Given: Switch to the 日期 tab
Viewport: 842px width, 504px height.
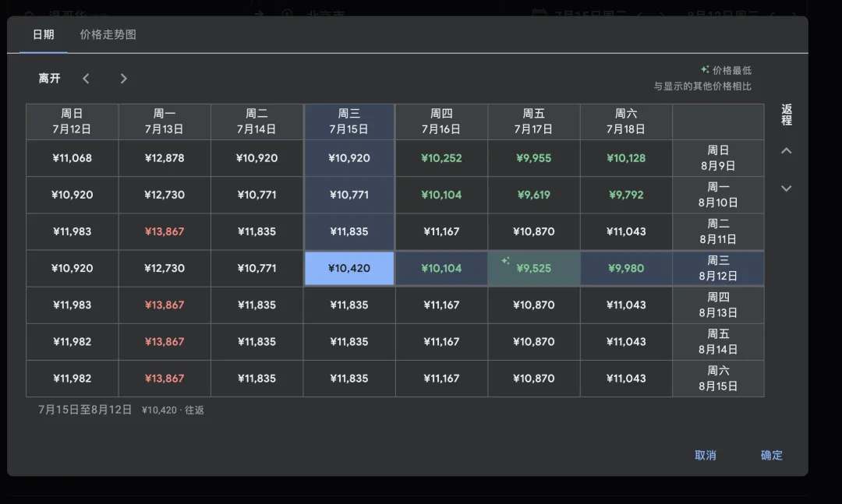Looking at the screenshot, I should click(44, 35).
